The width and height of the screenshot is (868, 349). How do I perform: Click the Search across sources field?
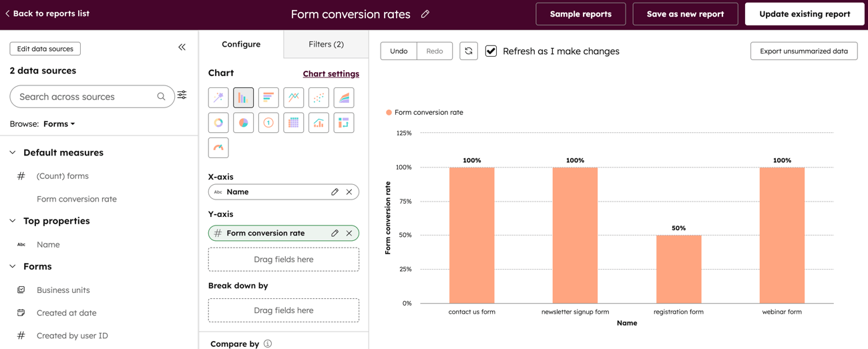pos(85,97)
